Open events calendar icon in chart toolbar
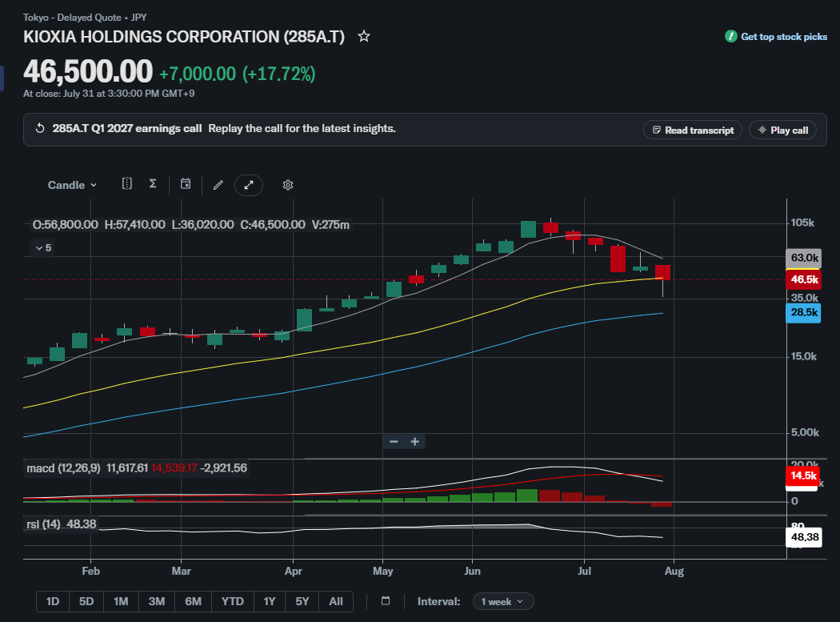840x622 pixels. tap(186, 184)
